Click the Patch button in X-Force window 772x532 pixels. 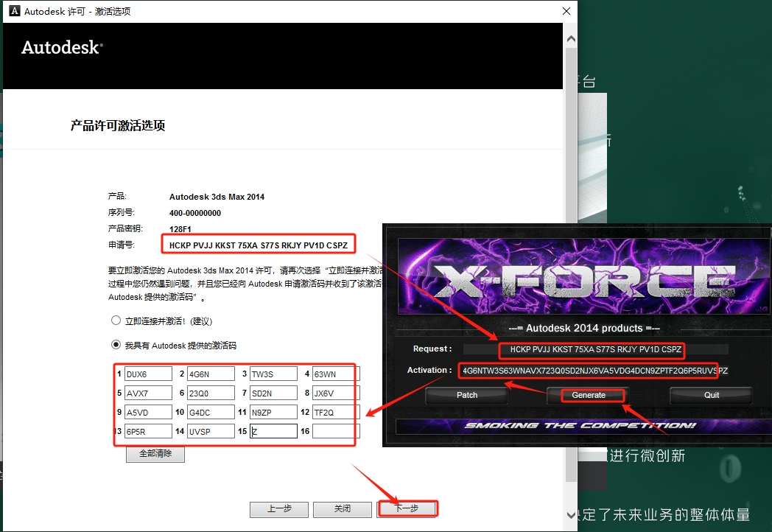[467, 395]
